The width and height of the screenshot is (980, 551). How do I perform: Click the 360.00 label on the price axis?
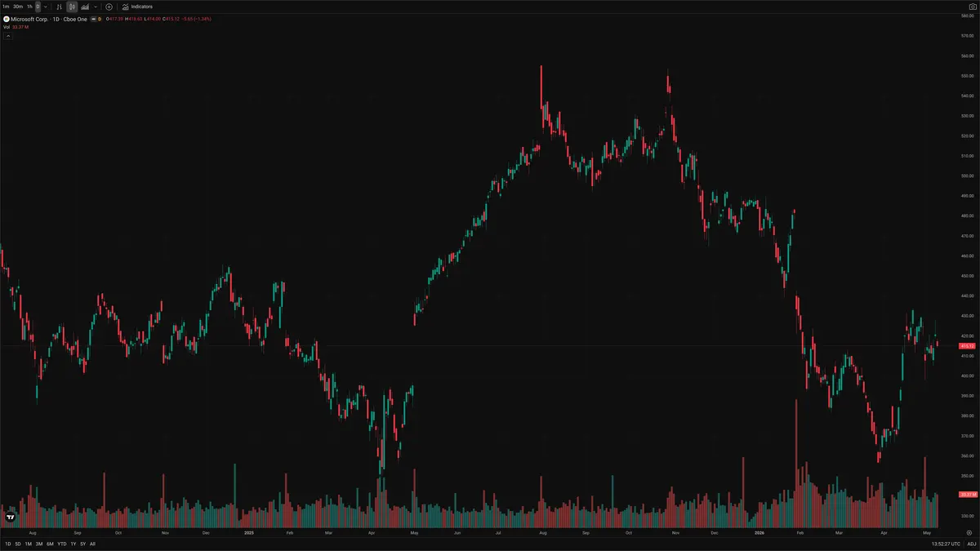[x=968, y=455]
